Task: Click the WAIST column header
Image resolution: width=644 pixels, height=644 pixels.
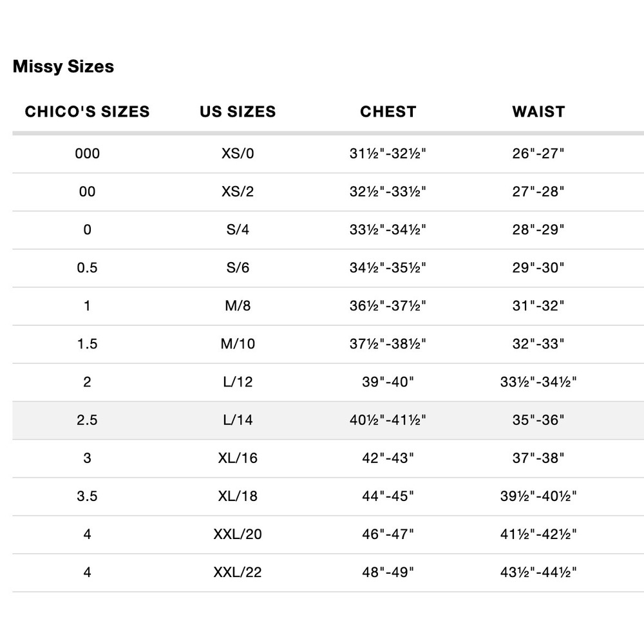Action: click(x=538, y=111)
